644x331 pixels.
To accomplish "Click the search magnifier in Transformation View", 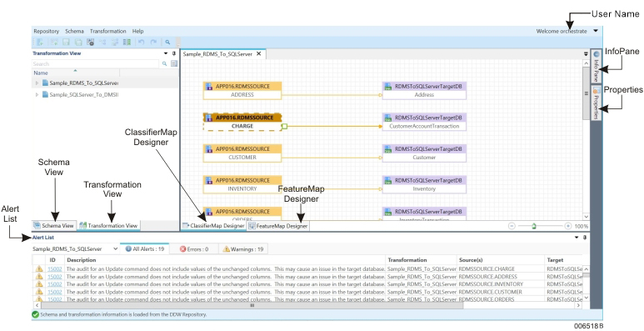I will pyautogui.click(x=164, y=63).
